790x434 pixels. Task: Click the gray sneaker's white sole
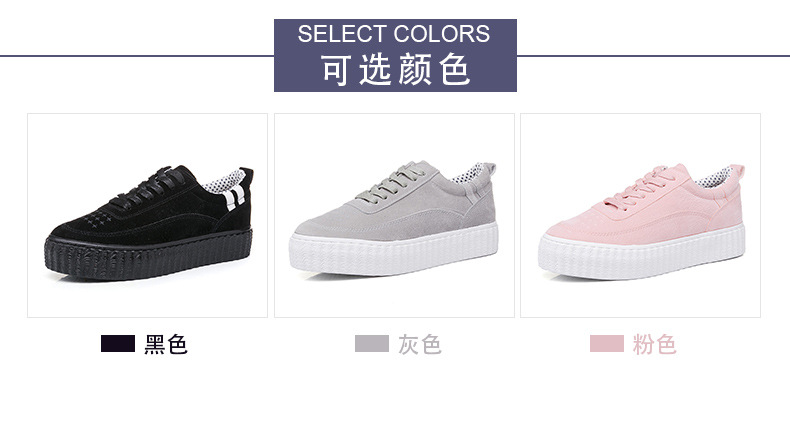pyautogui.click(x=393, y=250)
